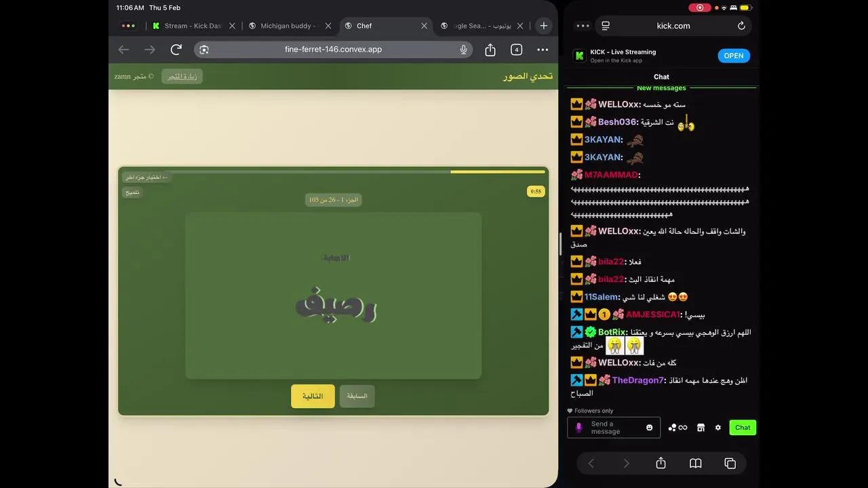
Task: Click the تلميح hint button
Action: point(132,192)
